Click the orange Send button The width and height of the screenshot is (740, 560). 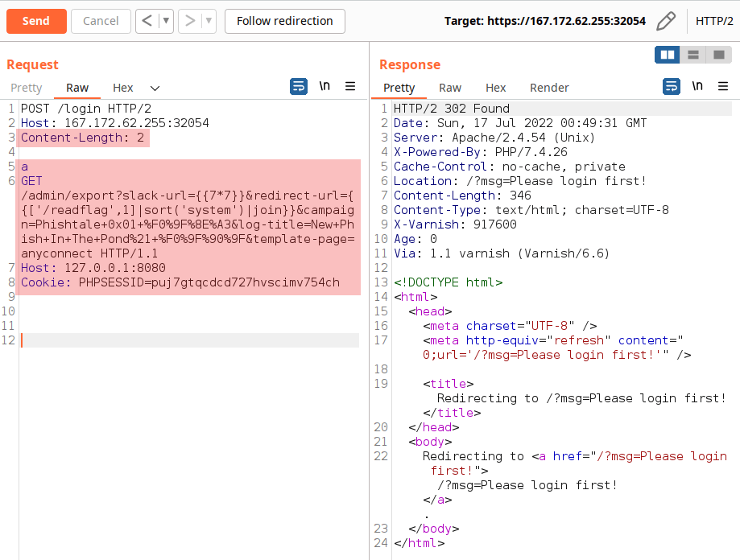[36, 21]
